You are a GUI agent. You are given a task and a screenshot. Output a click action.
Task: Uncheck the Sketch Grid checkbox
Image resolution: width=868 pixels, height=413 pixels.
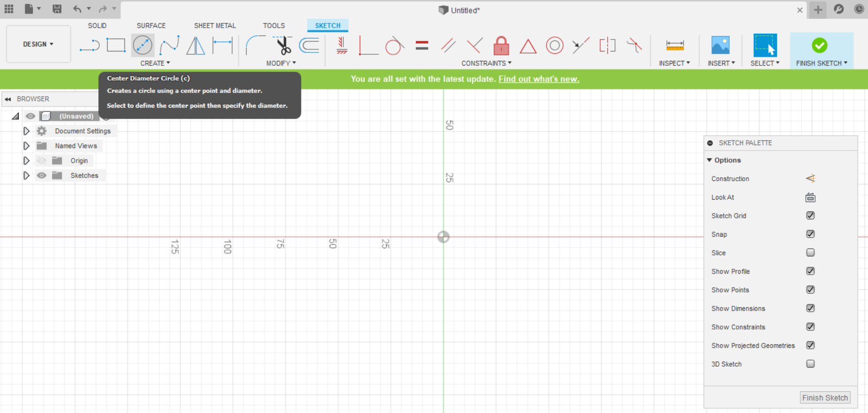click(x=811, y=215)
